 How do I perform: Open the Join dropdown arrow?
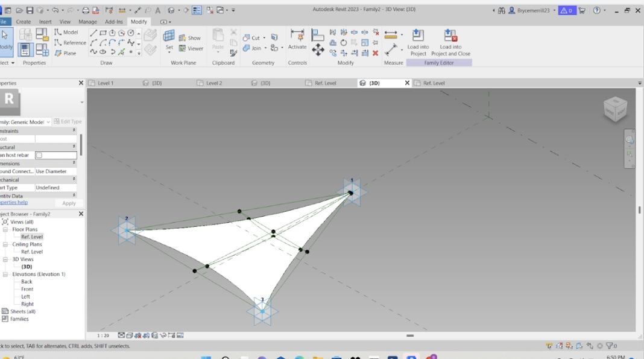(x=265, y=48)
